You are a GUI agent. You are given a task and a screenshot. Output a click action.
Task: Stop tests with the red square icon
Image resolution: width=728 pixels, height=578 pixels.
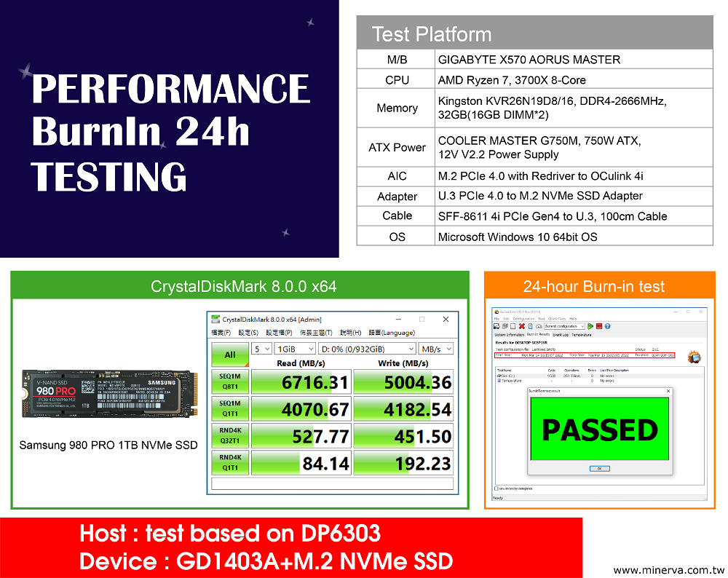click(599, 326)
